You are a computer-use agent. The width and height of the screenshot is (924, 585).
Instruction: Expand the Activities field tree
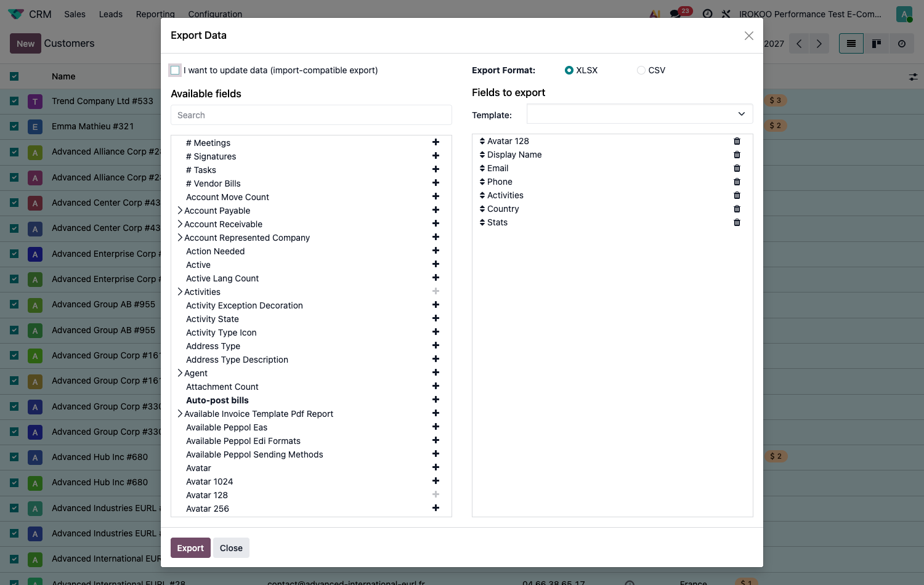click(180, 292)
